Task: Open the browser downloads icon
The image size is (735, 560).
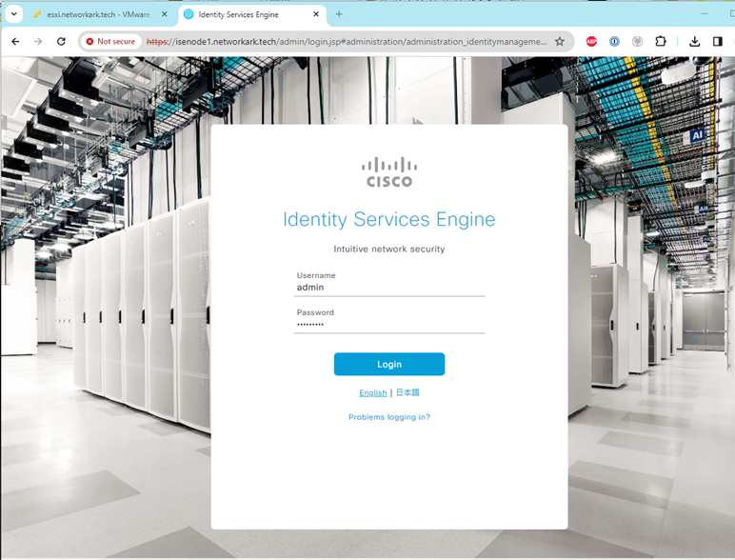Action: pos(695,42)
